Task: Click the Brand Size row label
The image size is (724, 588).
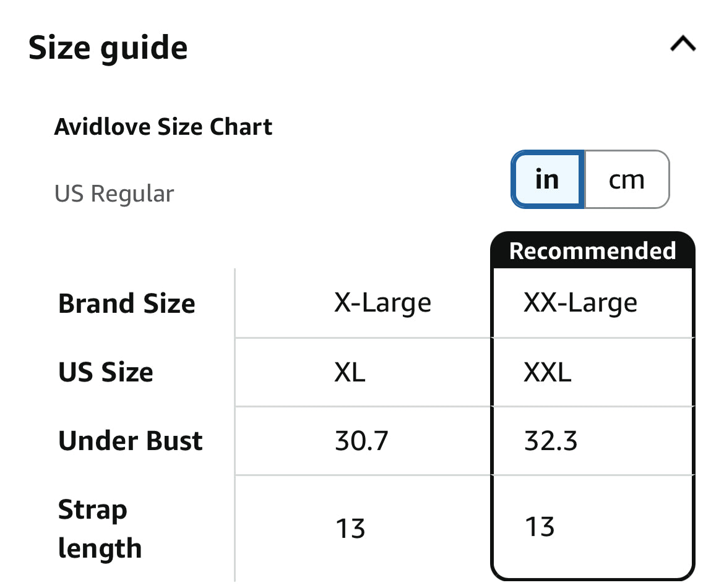Action: click(x=126, y=302)
